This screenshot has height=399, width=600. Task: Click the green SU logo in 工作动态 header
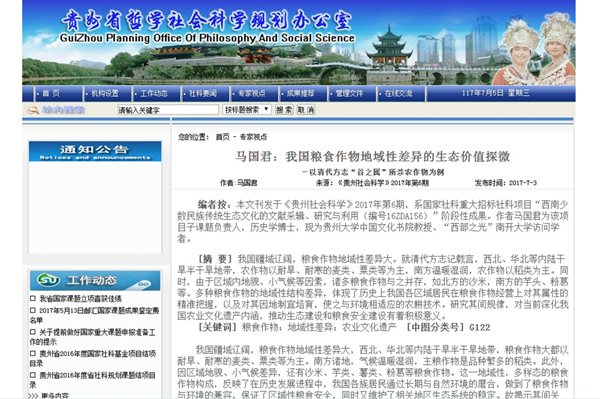point(48,280)
